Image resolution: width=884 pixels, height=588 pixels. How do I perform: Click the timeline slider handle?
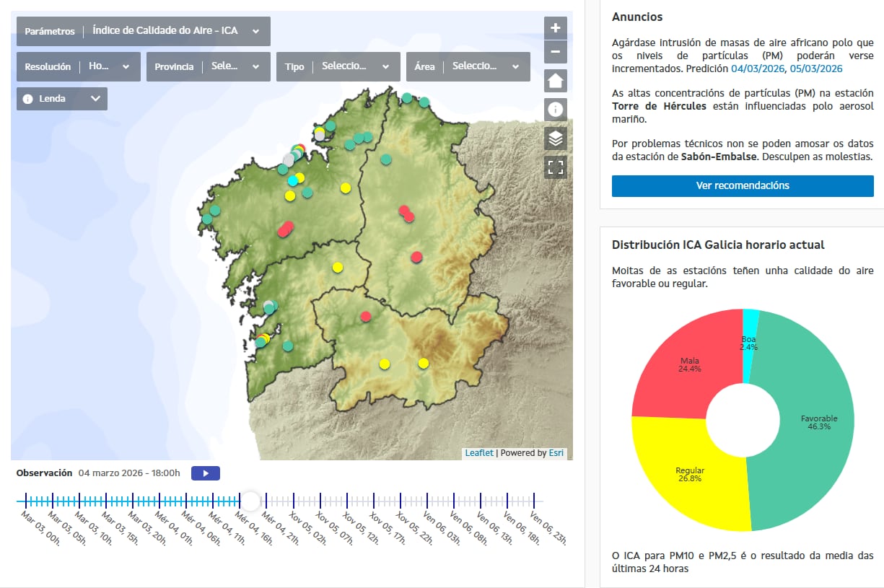pyautogui.click(x=250, y=501)
